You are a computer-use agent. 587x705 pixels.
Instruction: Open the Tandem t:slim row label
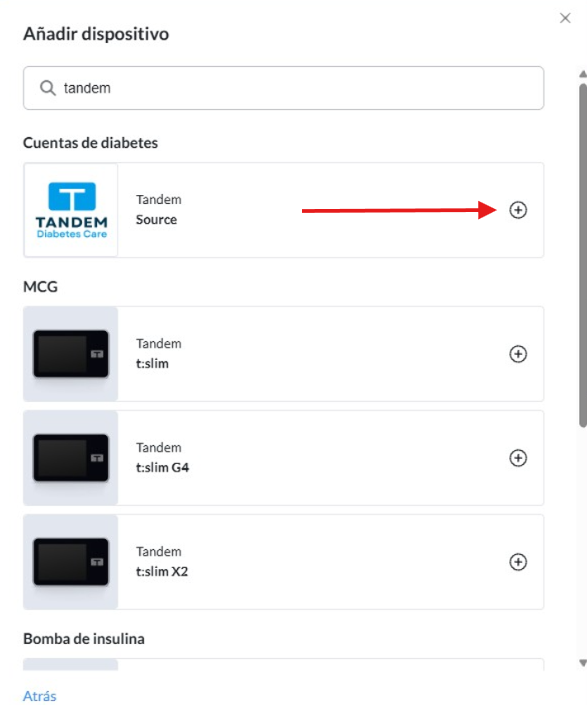click(159, 353)
